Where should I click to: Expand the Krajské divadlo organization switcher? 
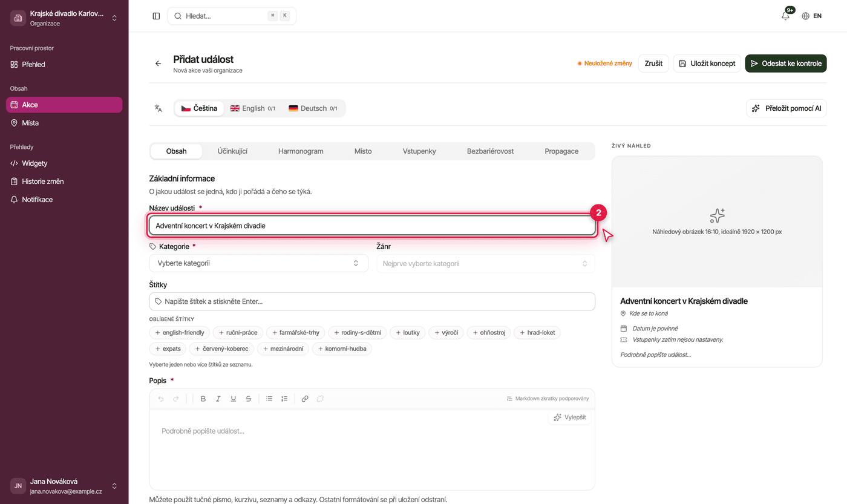click(x=64, y=18)
